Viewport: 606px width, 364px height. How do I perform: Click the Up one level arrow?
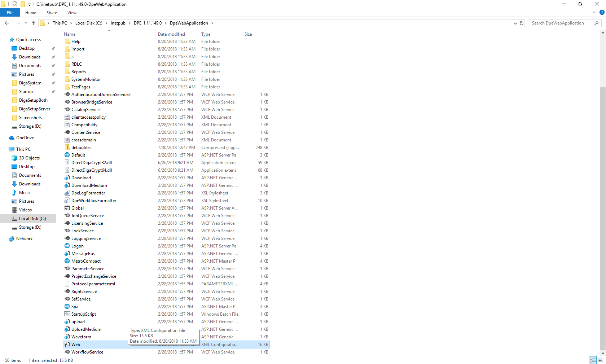click(x=34, y=23)
